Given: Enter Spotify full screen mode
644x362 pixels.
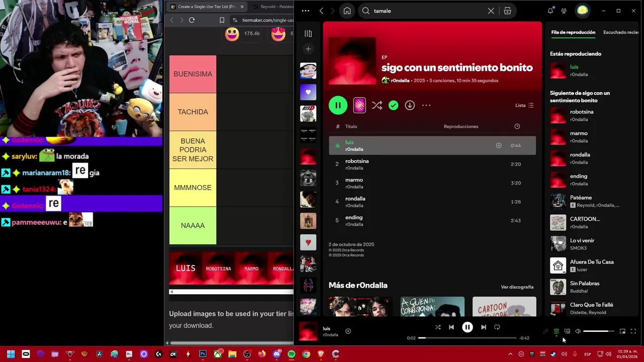Looking at the screenshot, I should [x=633, y=331].
